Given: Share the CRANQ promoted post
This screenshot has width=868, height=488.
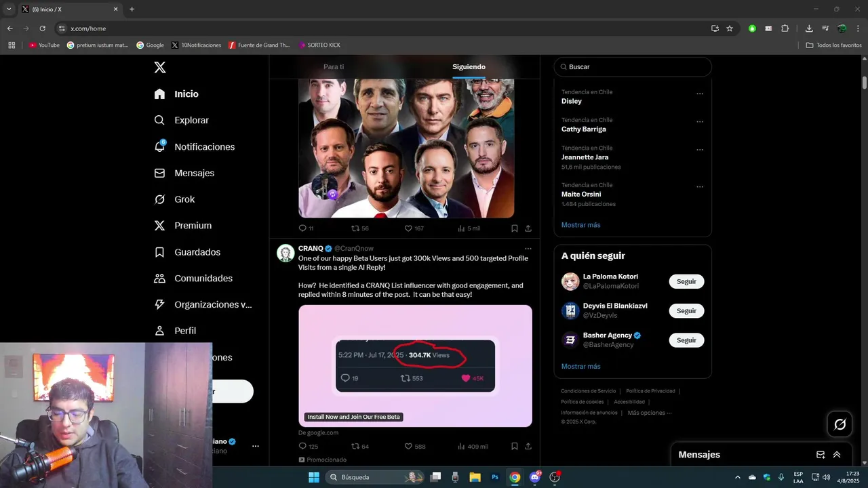Looking at the screenshot, I should (x=528, y=447).
